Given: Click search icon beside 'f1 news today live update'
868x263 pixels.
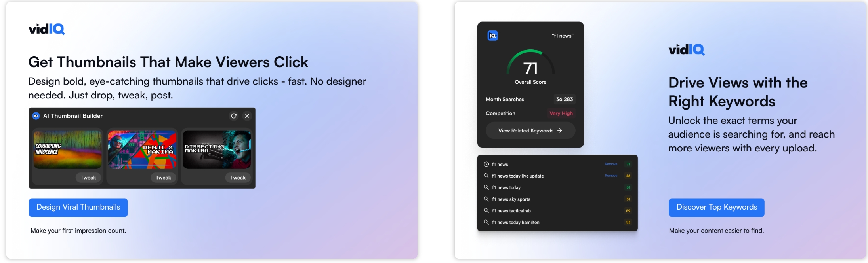Looking at the screenshot, I should (486, 176).
